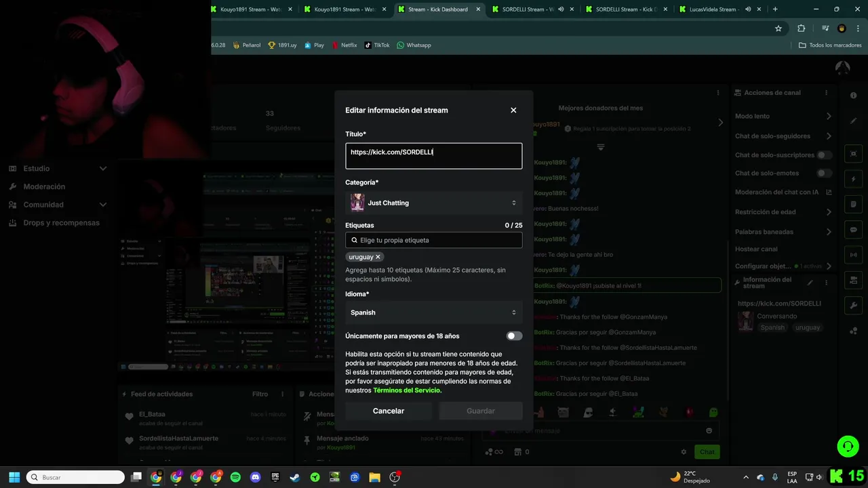Image resolution: width=868 pixels, height=488 pixels.
Task: Click the Cancelar button
Action: 389,411
